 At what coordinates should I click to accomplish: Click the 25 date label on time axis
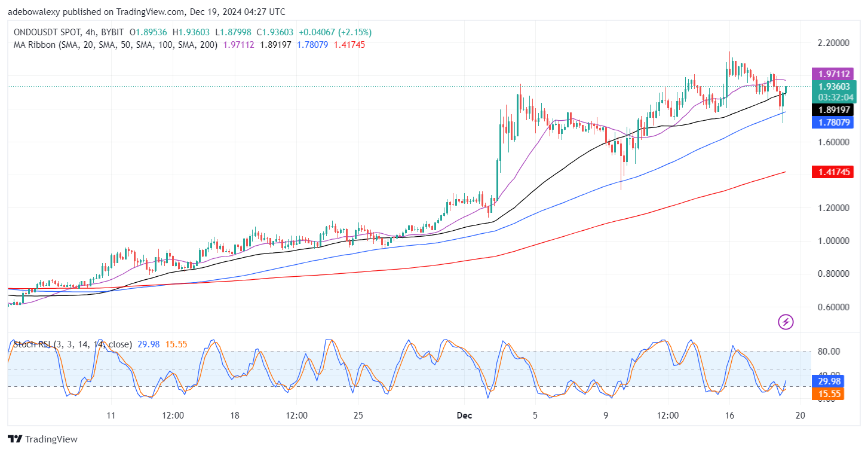coord(358,415)
